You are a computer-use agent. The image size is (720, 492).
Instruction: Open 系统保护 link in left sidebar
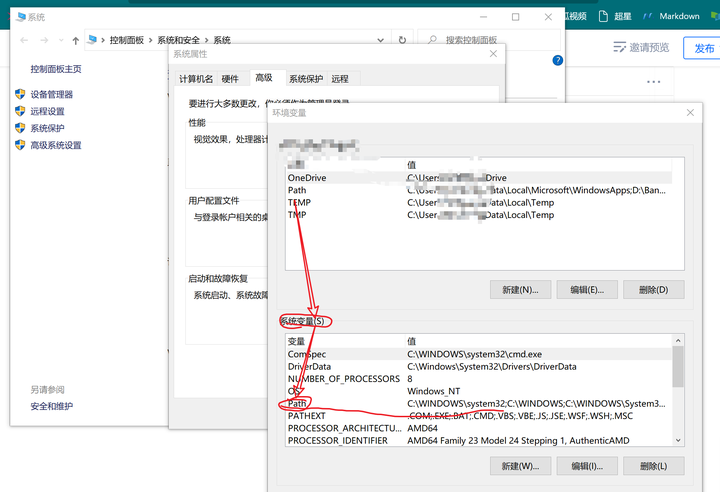click(x=47, y=128)
